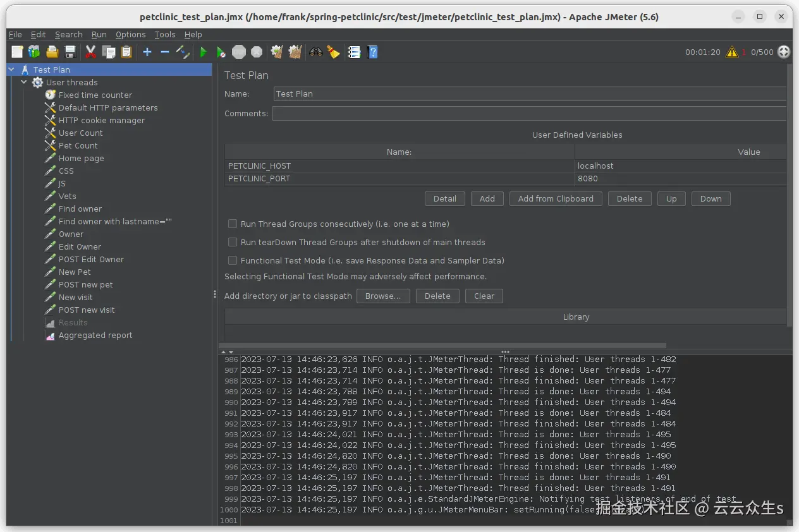Click the Paste clipboard icon
The image size is (799, 532).
click(x=126, y=52)
